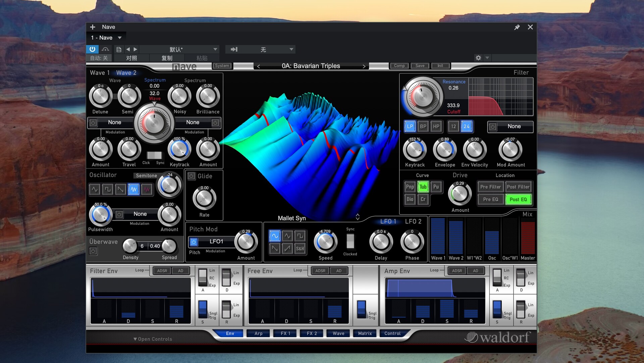Toggle the plugin power bypass button

(x=92, y=49)
